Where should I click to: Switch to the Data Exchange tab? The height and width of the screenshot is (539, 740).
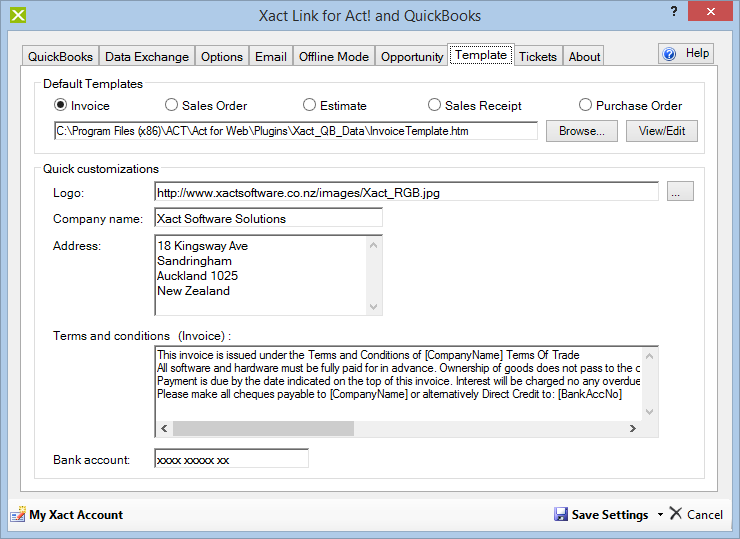point(147,56)
